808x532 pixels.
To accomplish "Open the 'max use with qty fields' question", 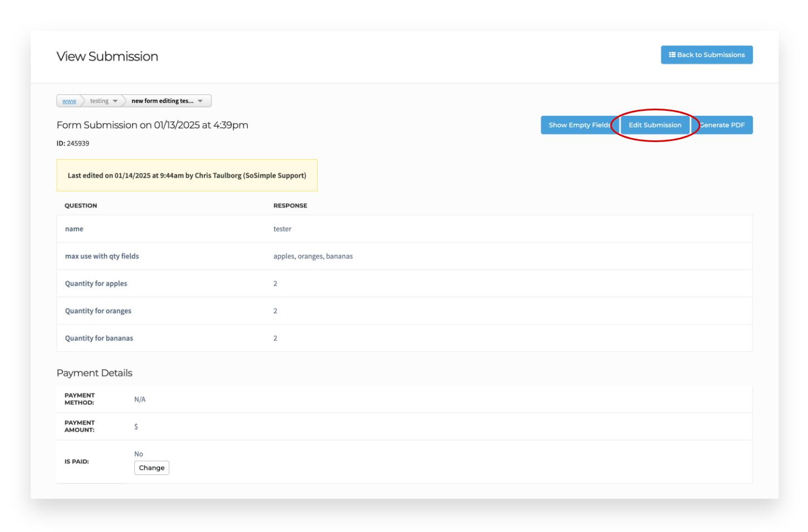I will point(102,256).
